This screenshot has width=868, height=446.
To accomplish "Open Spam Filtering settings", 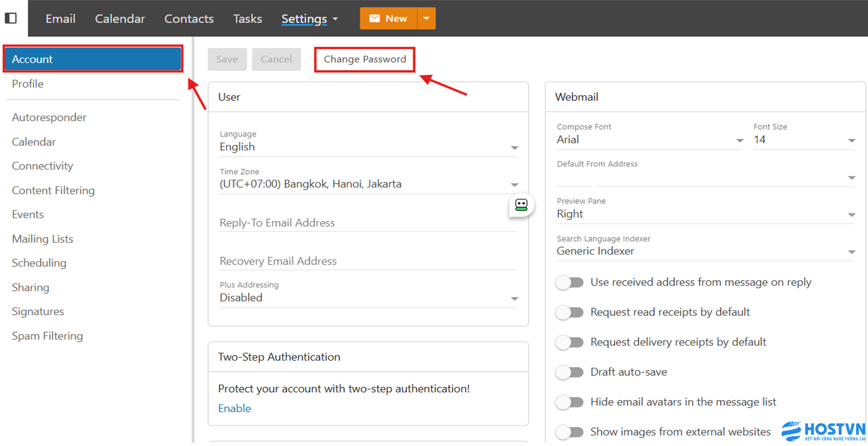I will tap(47, 336).
